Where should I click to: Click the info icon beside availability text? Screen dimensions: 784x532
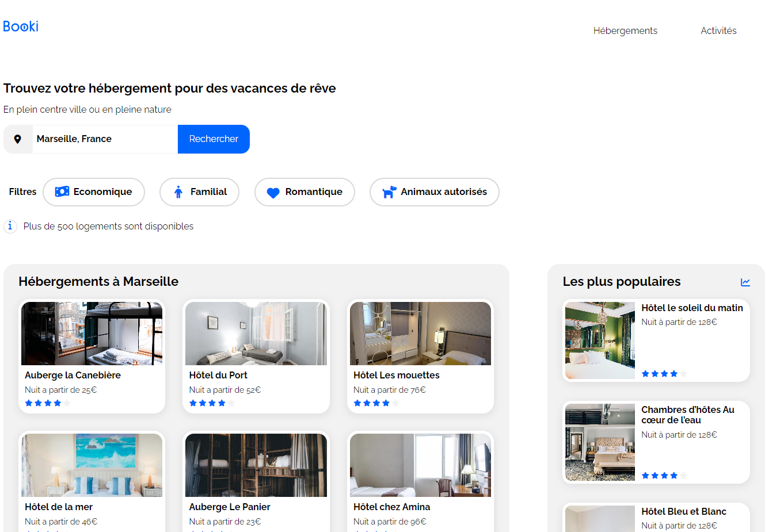[x=10, y=226]
